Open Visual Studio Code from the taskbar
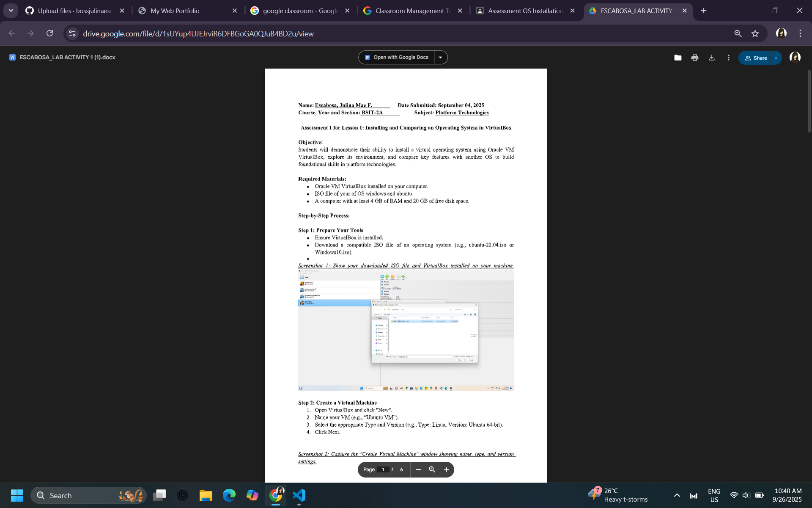Screen dimensions: 812x508 pyautogui.click(x=299, y=495)
